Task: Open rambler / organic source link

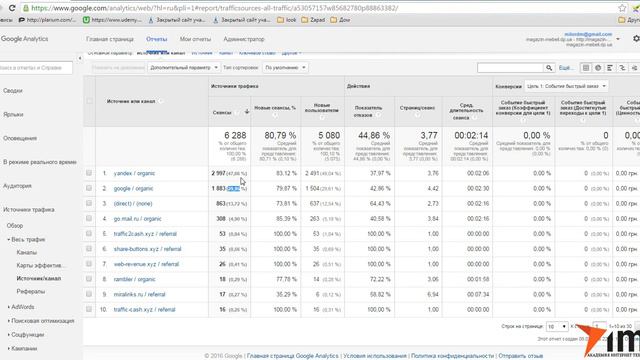Action: (x=134, y=279)
